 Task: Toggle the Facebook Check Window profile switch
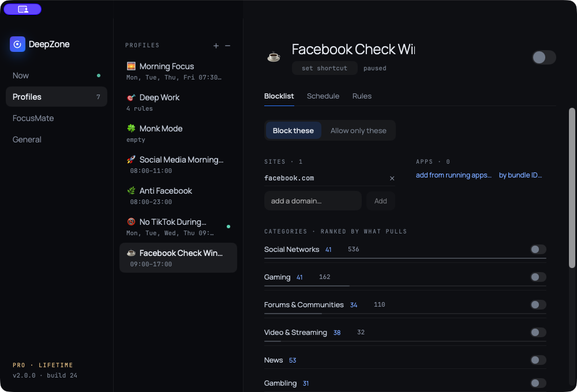coord(544,58)
